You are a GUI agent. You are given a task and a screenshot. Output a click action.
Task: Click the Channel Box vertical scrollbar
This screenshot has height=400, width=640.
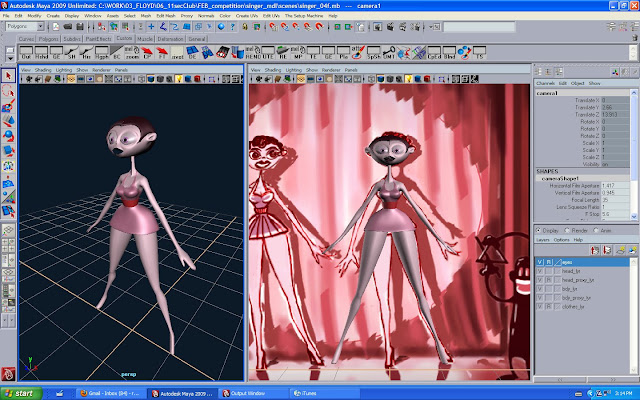pyautogui.click(x=634, y=155)
